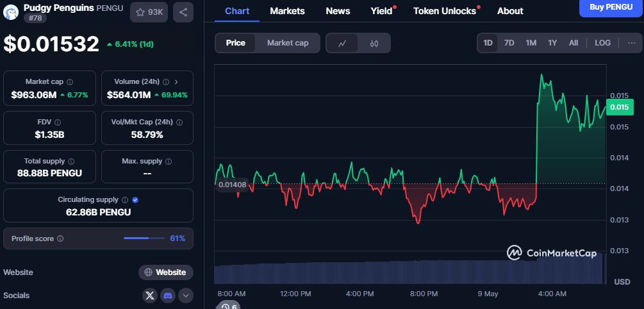Select the candlestick chart type icon
The image size is (644, 309).
click(x=374, y=43)
